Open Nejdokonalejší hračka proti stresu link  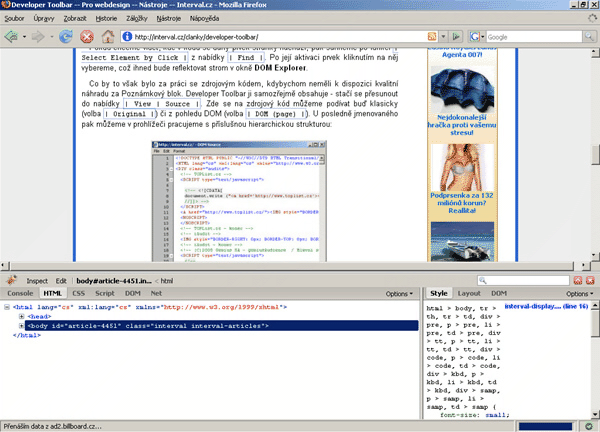462,125
